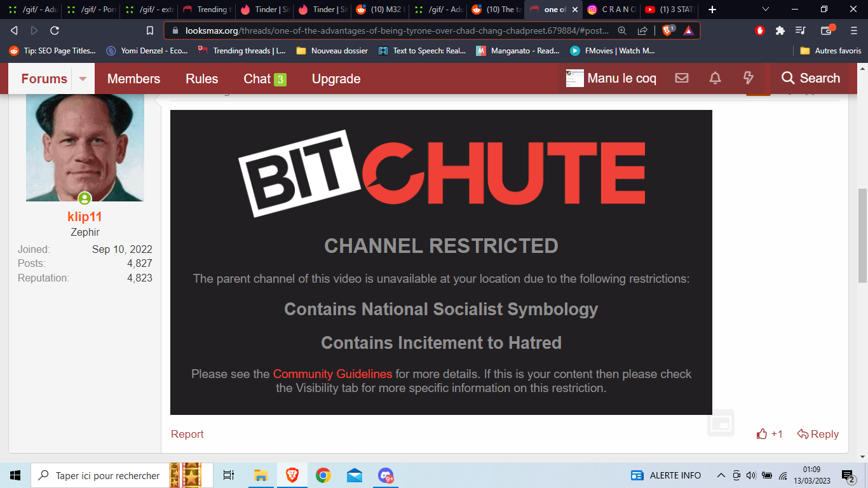The width and height of the screenshot is (868, 488).
Task: Click the share icon in the address bar
Action: coord(642,30)
